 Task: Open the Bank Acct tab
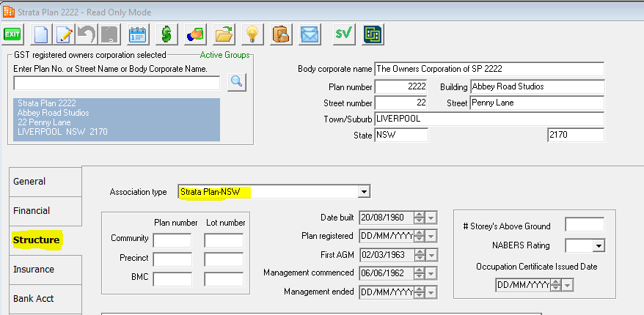coord(45,299)
